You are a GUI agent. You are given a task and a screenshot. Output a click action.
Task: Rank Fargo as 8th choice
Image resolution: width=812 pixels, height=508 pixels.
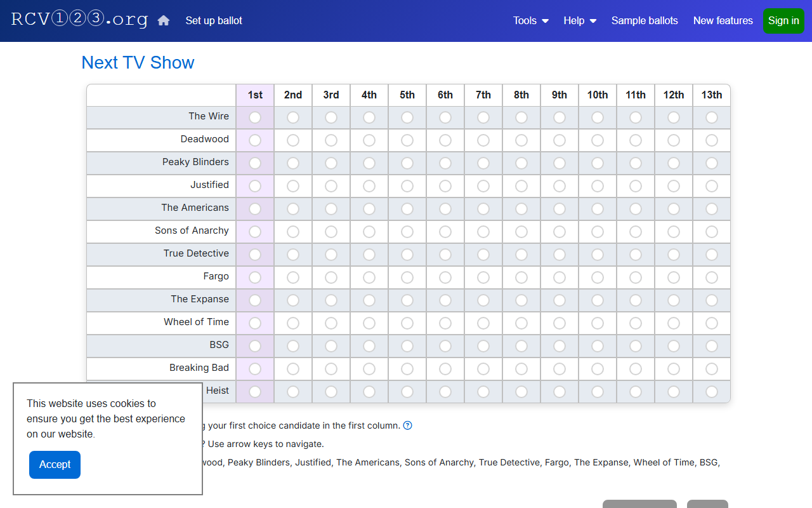tap(521, 277)
